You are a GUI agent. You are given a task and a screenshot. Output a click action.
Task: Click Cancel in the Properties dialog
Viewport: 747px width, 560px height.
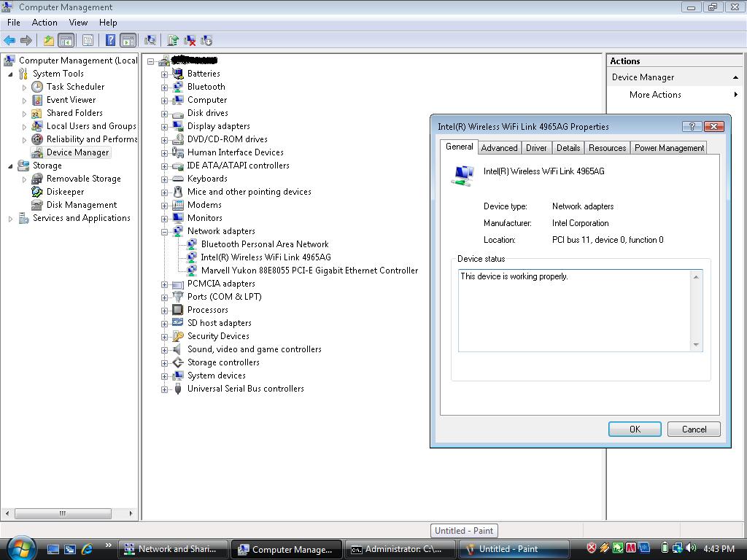[694, 429]
